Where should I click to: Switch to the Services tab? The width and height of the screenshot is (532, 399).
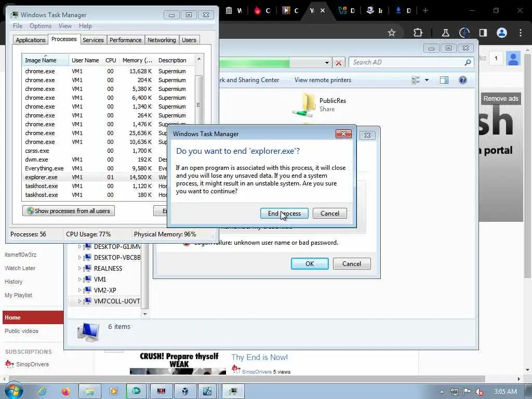(93, 40)
